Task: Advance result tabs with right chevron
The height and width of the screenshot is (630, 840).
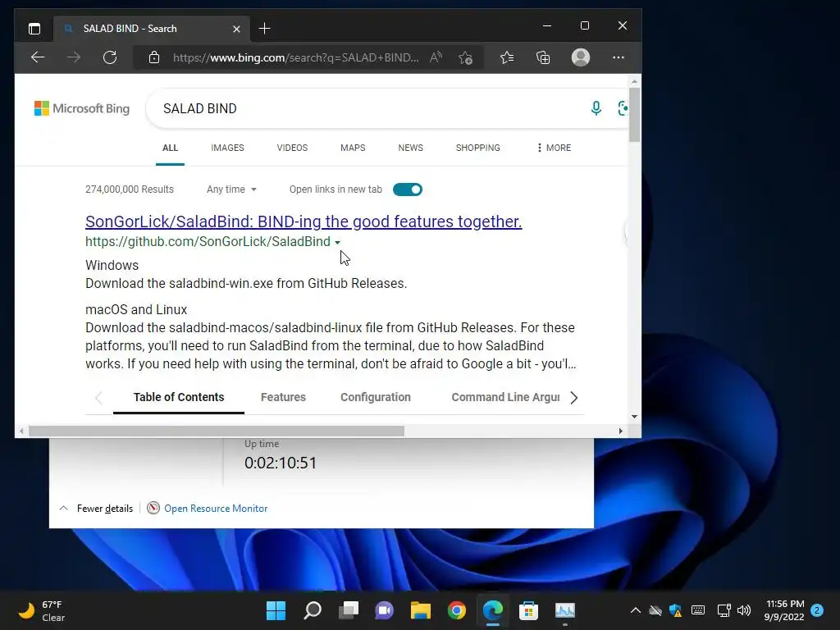Action: point(573,398)
